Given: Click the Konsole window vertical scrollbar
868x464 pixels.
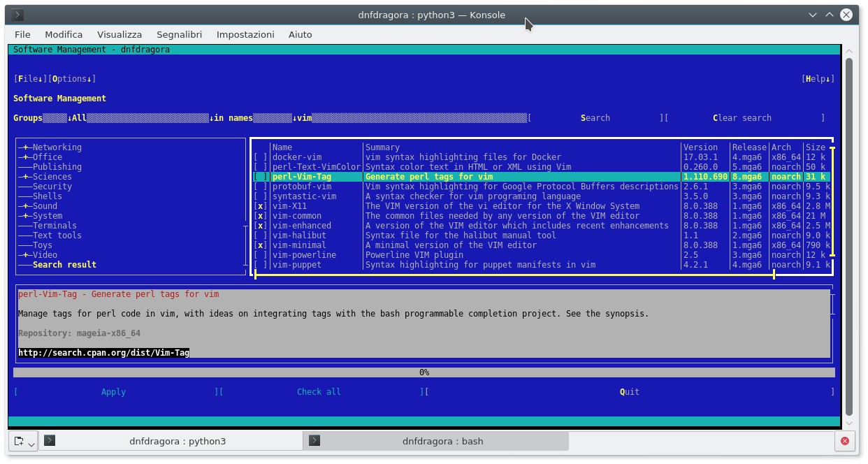Looking at the screenshot, I should point(849,237).
